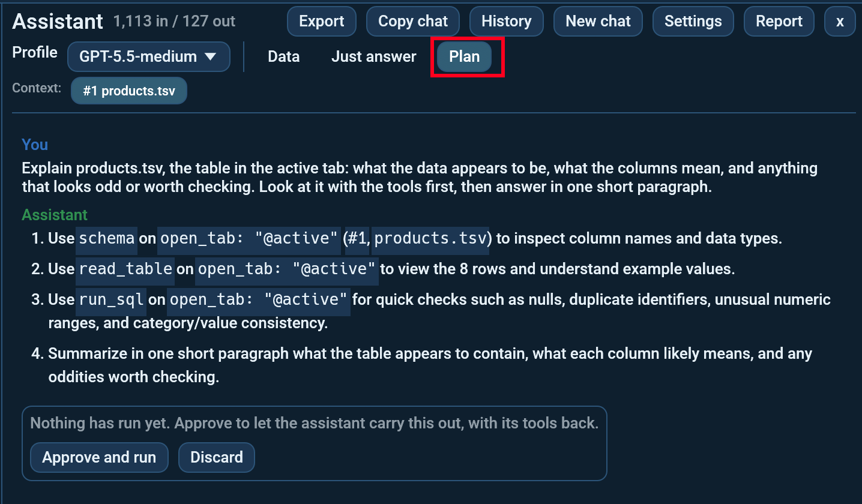
Task: Approve and run the plan
Action: click(x=99, y=458)
